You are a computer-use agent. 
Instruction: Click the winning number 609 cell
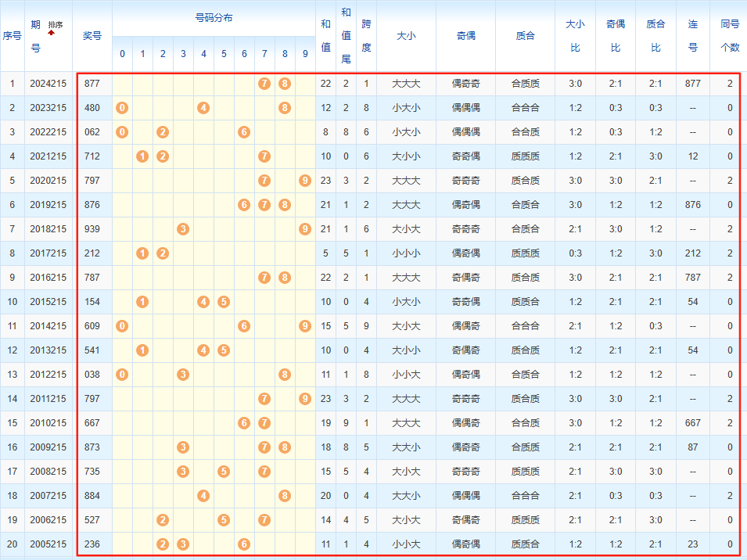[92, 326]
